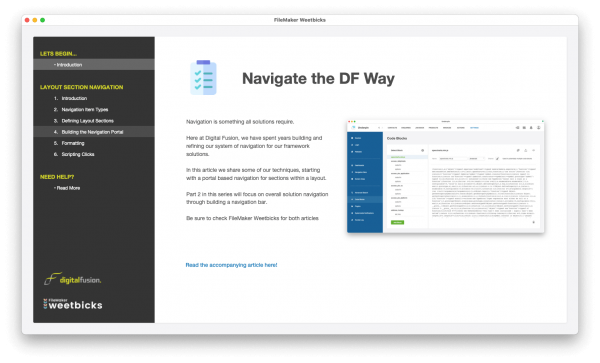Click Read More under Need Help
Viewport: 600px width, 363px height.
[94, 188]
